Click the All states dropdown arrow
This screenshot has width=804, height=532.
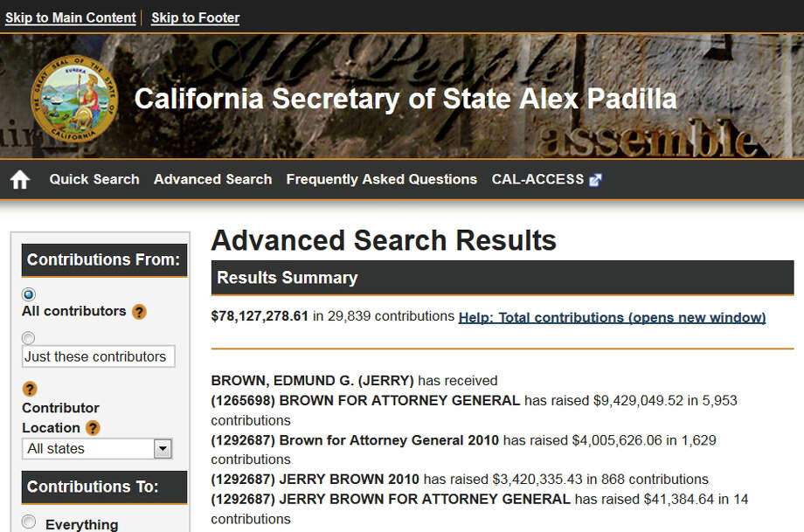pyautogui.click(x=163, y=449)
